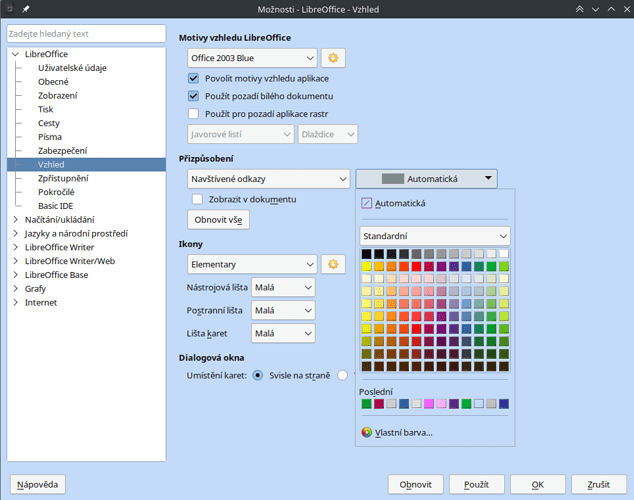Image resolution: width=634 pixels, height=500 pixels.
Task: Select Uživatelské údaje in the tree
Action: point(72,68)
